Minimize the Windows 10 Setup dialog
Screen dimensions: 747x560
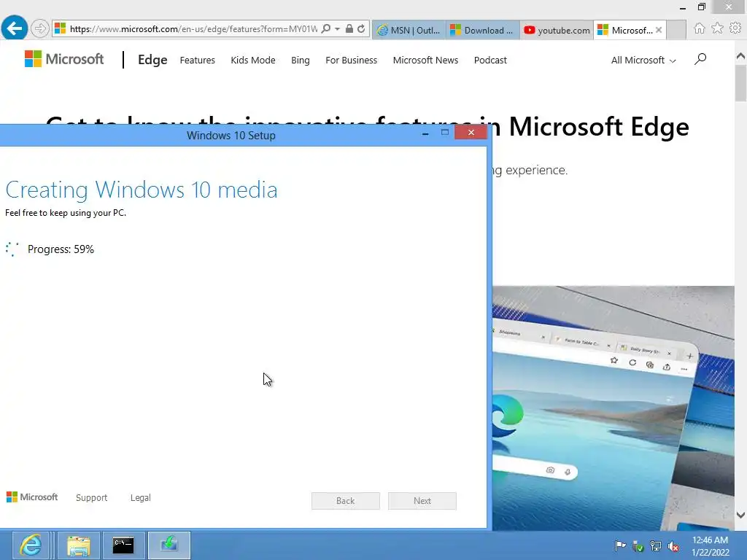425,133
